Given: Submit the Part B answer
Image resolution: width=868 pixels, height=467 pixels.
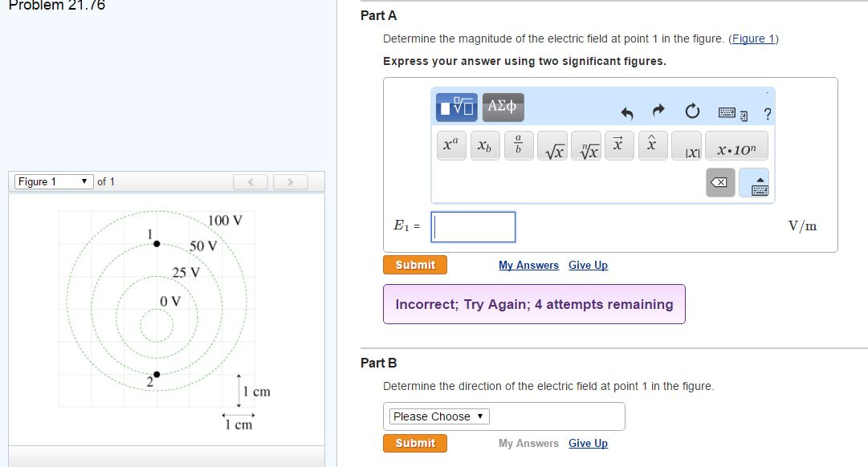Looking at the screenshot, I should tap(415, 443).
